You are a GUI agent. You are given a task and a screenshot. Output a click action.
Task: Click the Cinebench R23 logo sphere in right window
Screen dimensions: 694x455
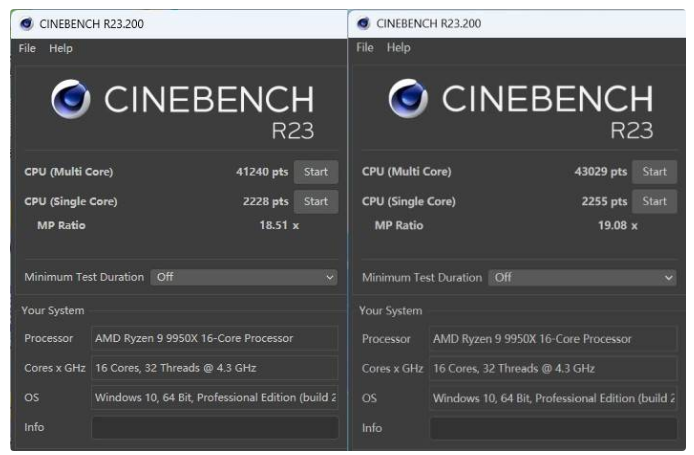(409, 100)
